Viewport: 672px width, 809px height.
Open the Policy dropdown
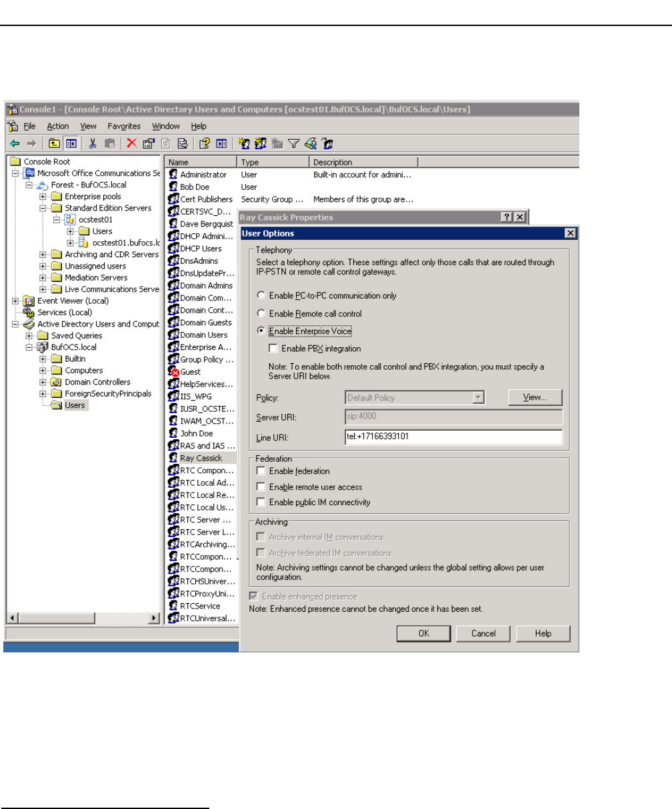477,398
